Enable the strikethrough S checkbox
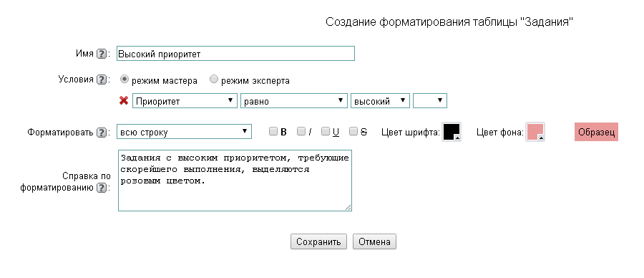644x278 pixels. click(353, 132)
